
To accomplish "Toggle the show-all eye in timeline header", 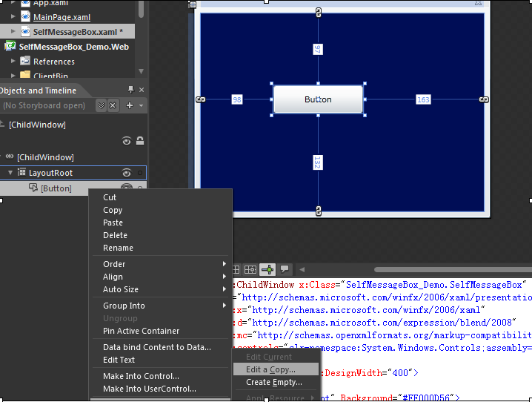I will tap(127, 141).
